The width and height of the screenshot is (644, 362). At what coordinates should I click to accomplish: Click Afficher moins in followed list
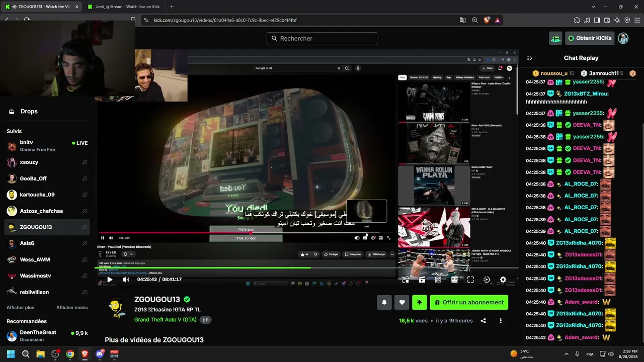[x=72, y=308]
